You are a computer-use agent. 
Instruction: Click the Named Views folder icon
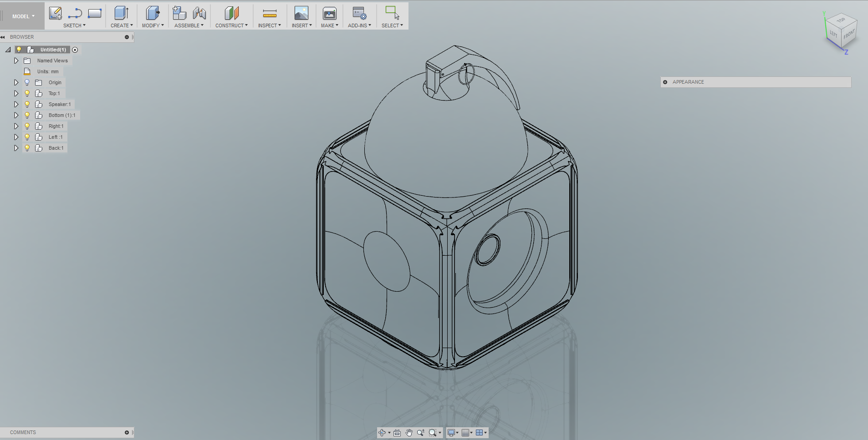pos(27,61)
